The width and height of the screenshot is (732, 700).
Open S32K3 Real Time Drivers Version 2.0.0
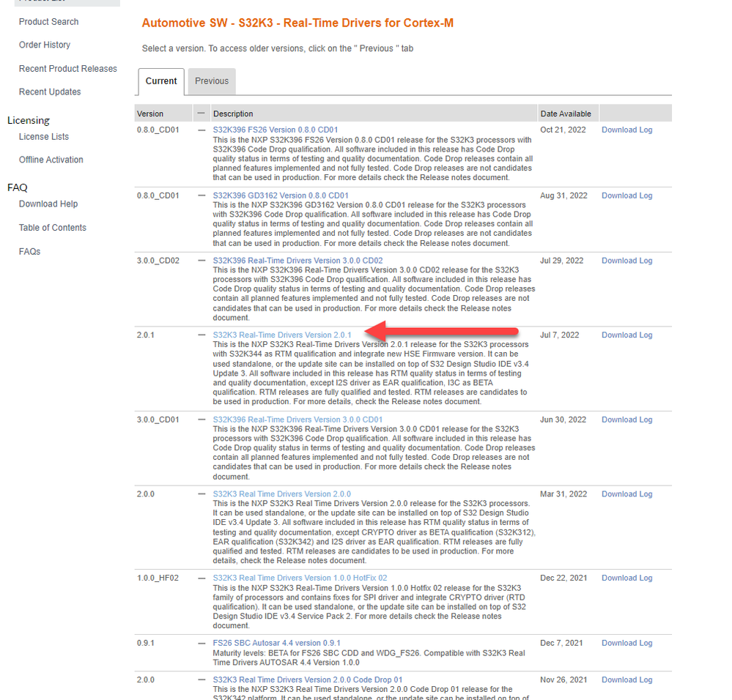point(281,494)
